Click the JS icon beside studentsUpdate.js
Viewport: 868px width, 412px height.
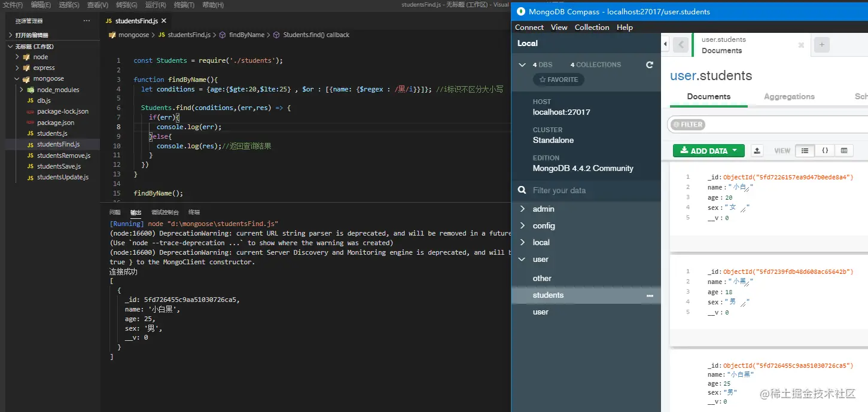pos(31,178)
